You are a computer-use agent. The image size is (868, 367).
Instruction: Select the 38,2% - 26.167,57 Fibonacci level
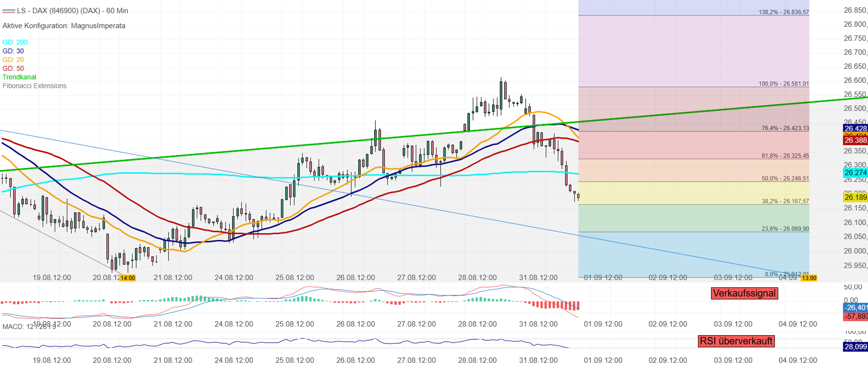pyautogui.click(x=785, y=201)
